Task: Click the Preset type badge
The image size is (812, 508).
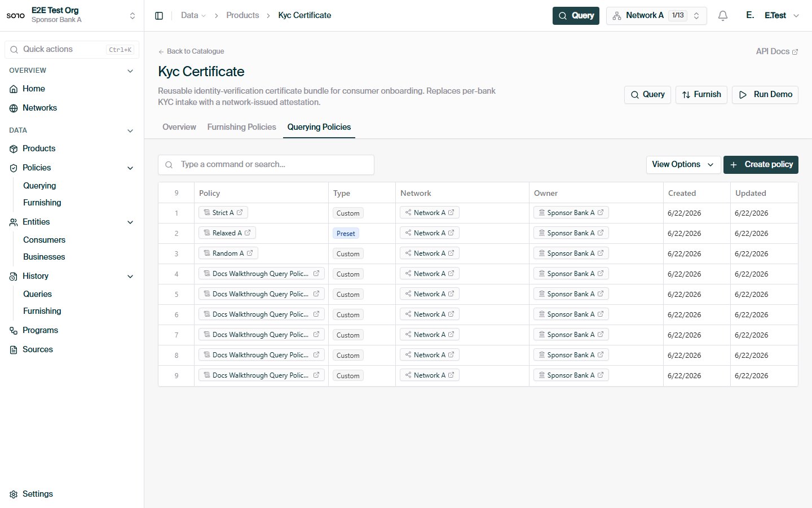Action: 346,234
